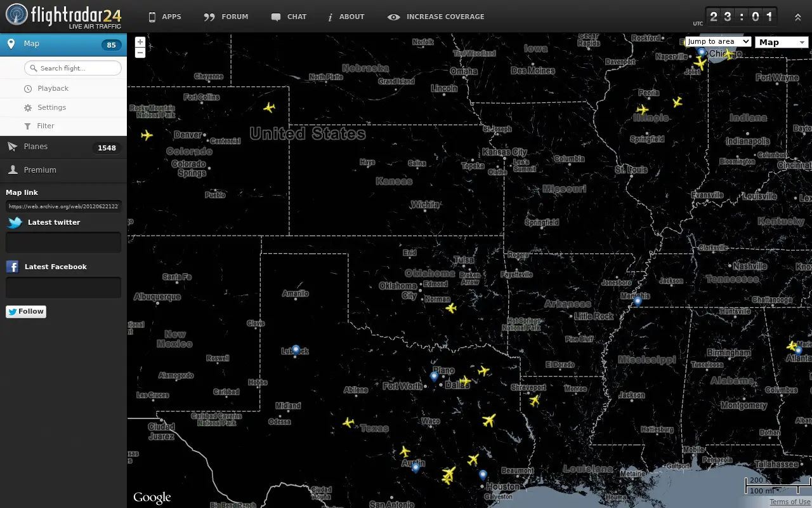Viewport: 812px width, 508px height.
Task: Click the Lubbock airport pin
Action: 296,350
